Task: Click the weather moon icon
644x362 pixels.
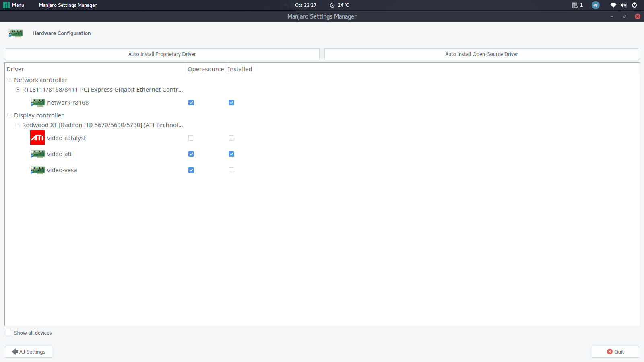Action: (x=332, y=5)
